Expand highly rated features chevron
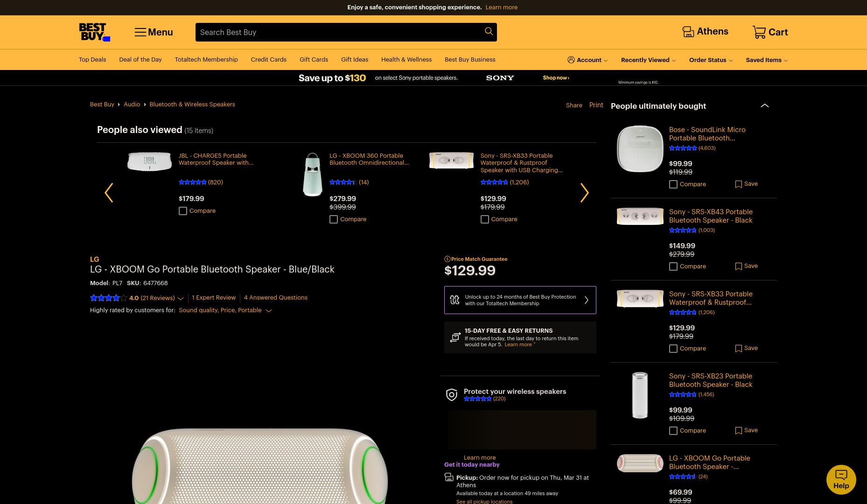Image resolution: width=867 pixels, height=504 pixels. [x=268, y=311]
